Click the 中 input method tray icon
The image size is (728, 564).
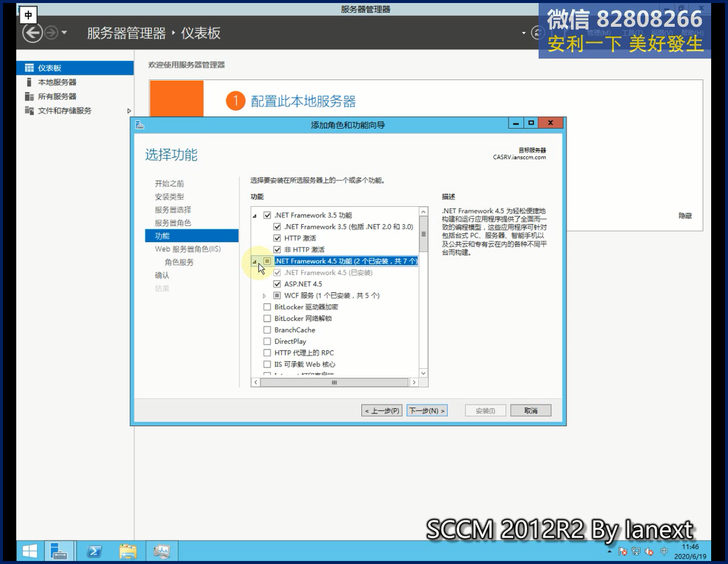tap(664, 551)
